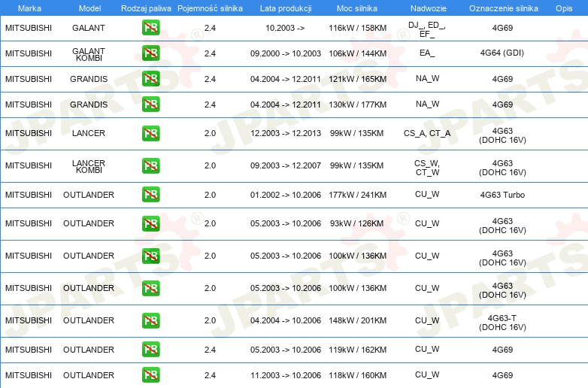The height and width of the screenshot is (388, 588).
Task: Click petrol fuel icon in GALANT KOMBI row
Action: pyautogui.click(x=150, y=53)
